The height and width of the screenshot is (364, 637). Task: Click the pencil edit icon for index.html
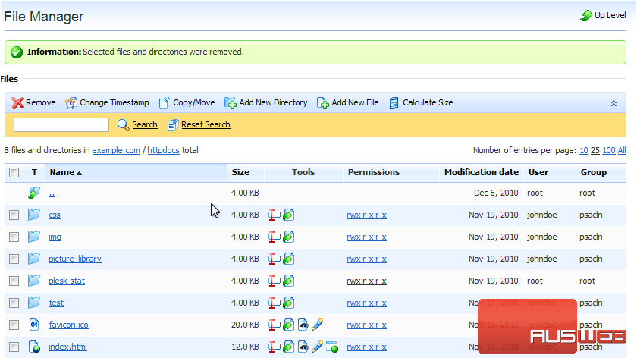[x=317, y=347]
